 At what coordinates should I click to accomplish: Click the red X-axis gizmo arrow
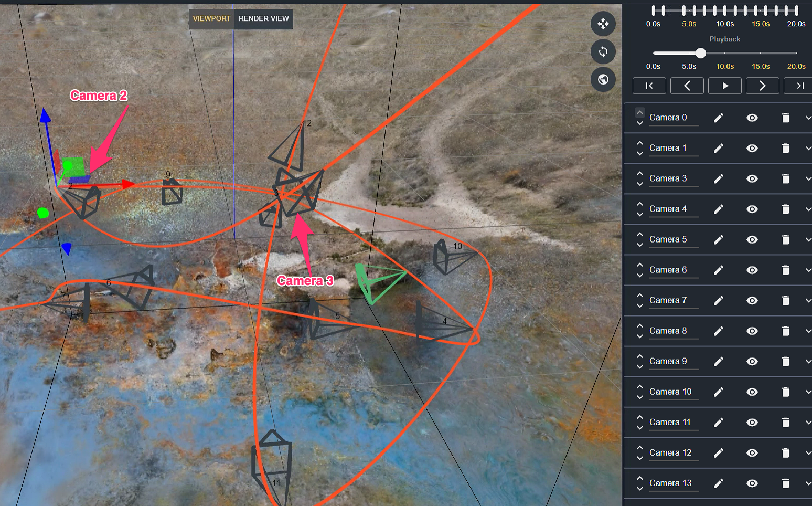click(x=128, y=184)
